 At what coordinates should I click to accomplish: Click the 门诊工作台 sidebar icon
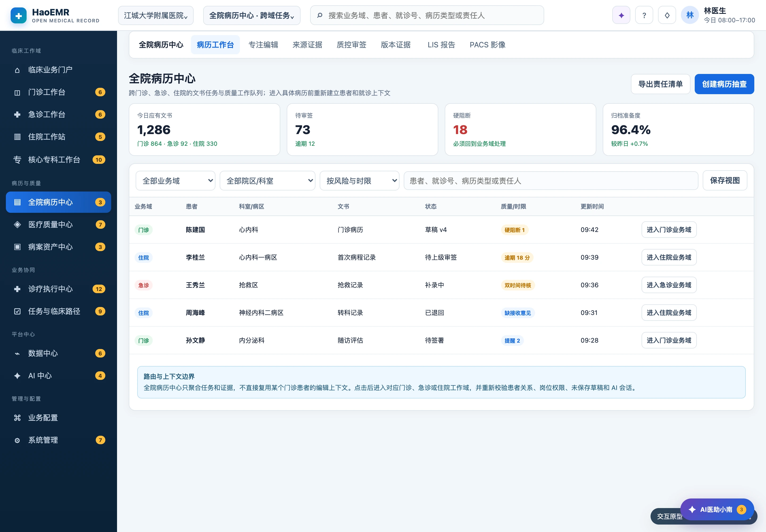coord(17,92)
